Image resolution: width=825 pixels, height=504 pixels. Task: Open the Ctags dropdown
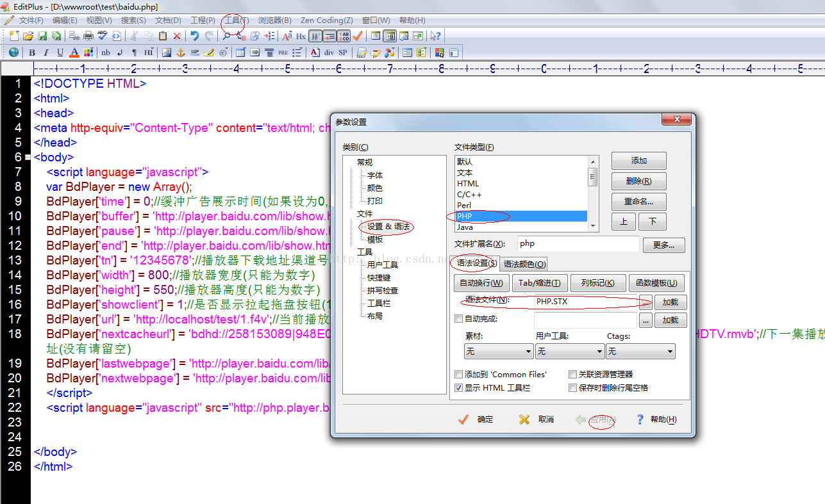point(640,351)
